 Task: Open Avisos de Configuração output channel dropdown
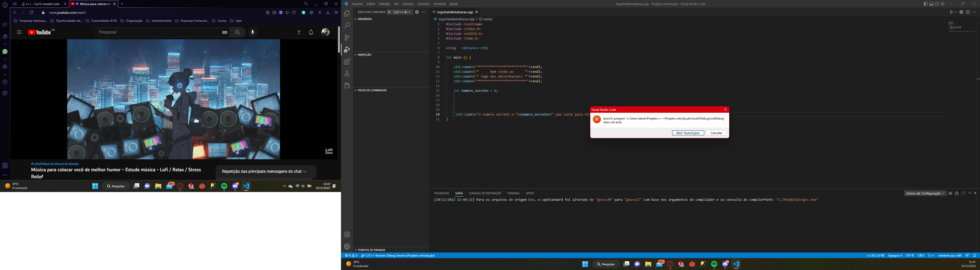[x=925, y=193]
